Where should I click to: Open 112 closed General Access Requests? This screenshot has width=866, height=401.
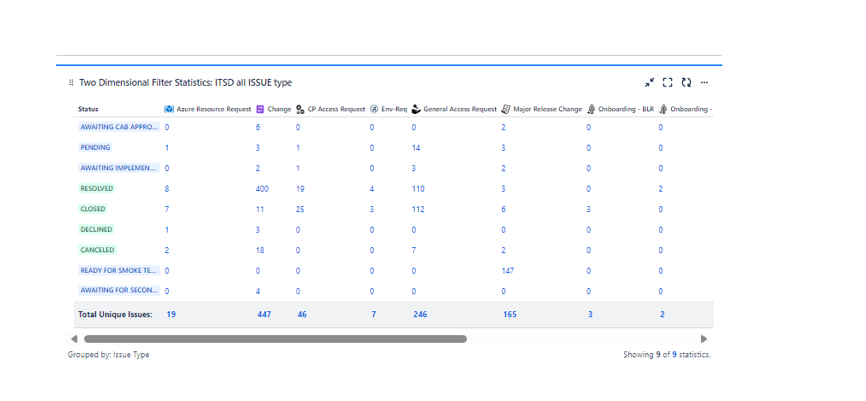[418, 209]
